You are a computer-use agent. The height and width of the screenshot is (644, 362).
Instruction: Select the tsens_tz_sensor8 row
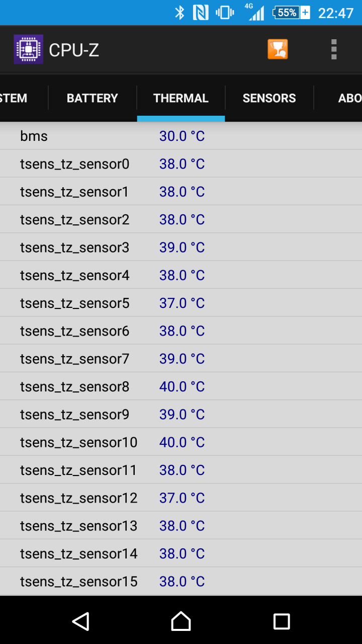(x=181, y=386)
